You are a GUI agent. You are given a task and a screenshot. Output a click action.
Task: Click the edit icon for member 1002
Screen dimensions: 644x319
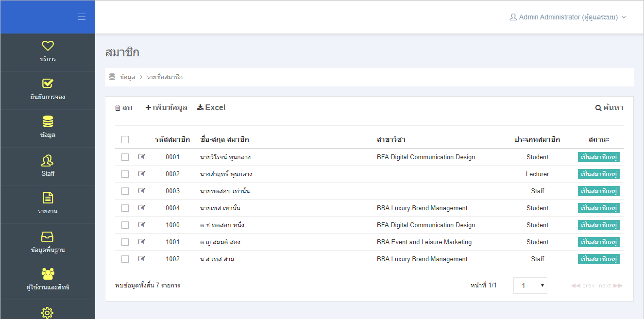pyautogui.click(x=142, y=259)
